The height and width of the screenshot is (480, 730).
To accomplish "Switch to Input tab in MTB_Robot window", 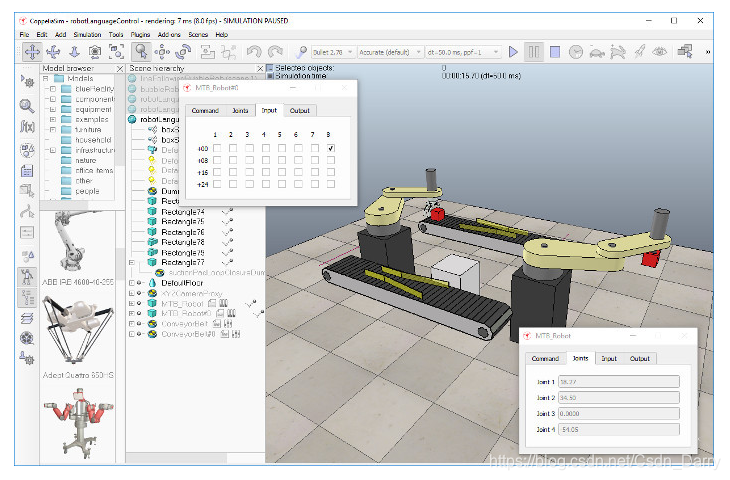I will pyautogui.click(x=608, y=358).
